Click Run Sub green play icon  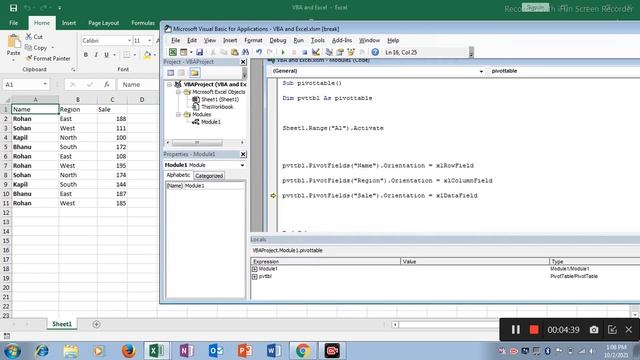282,52
